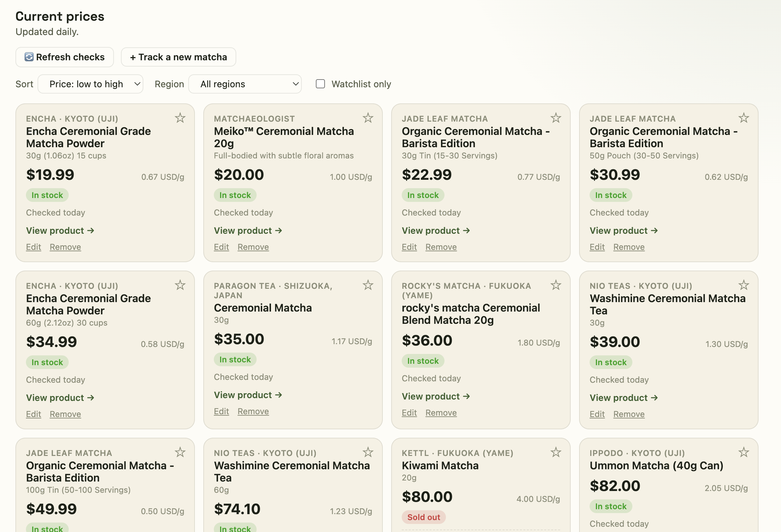The image size is (781, 532).
Task: Star the Jade Leaf 50g Pouch card
Action: tap(743, 118)
